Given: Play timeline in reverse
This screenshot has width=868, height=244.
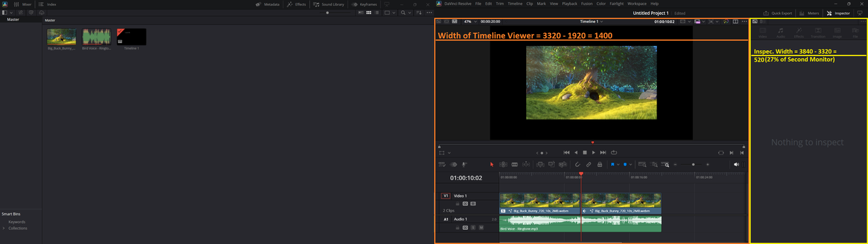Looking at the screenshot, I should click(576, 152).
